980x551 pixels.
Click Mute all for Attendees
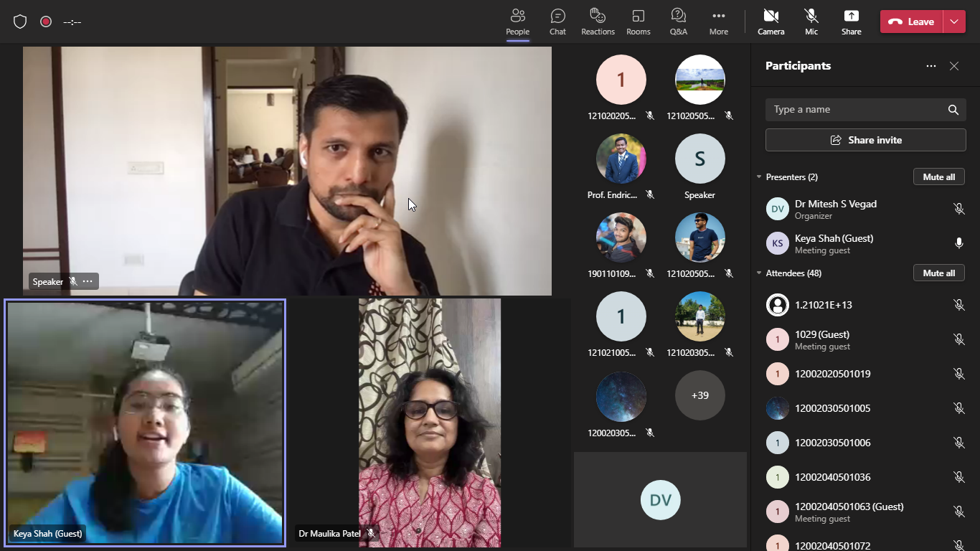click(x=938, y=273)
